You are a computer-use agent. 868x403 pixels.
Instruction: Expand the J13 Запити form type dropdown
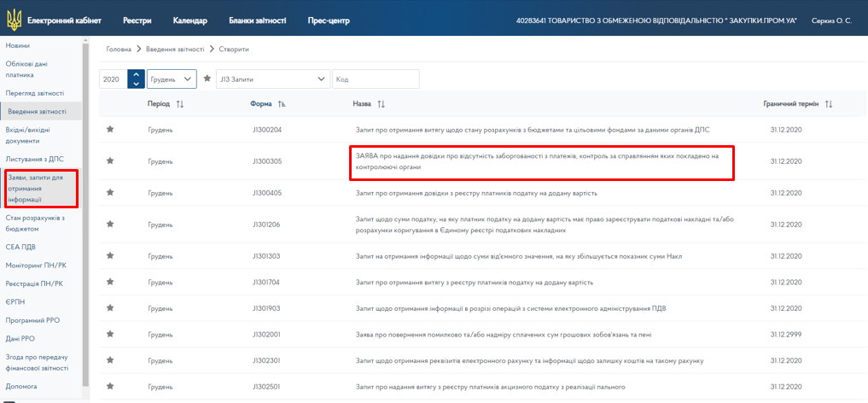tap(272, 79)
